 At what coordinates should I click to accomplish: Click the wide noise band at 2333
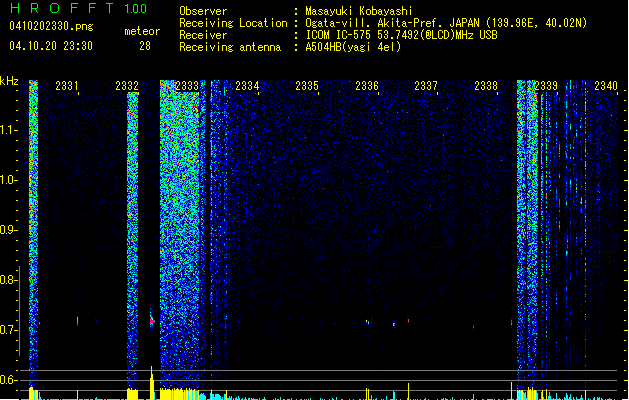click(x=180, y=235)
